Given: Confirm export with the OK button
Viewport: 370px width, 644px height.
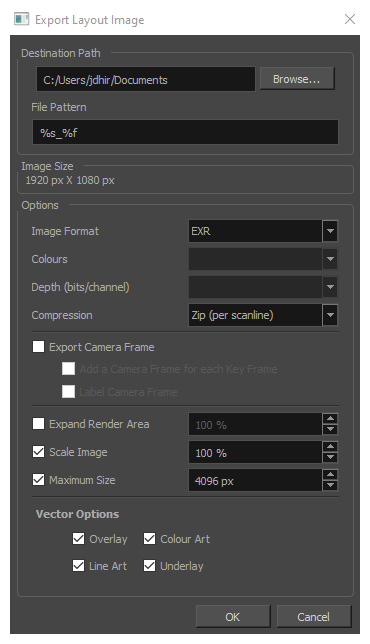Looking at the screenshot, I should pyautogui.click(x=232, y=616).
